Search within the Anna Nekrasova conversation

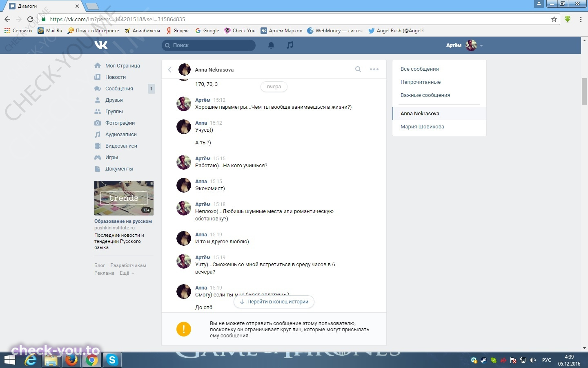click(358, 69)
